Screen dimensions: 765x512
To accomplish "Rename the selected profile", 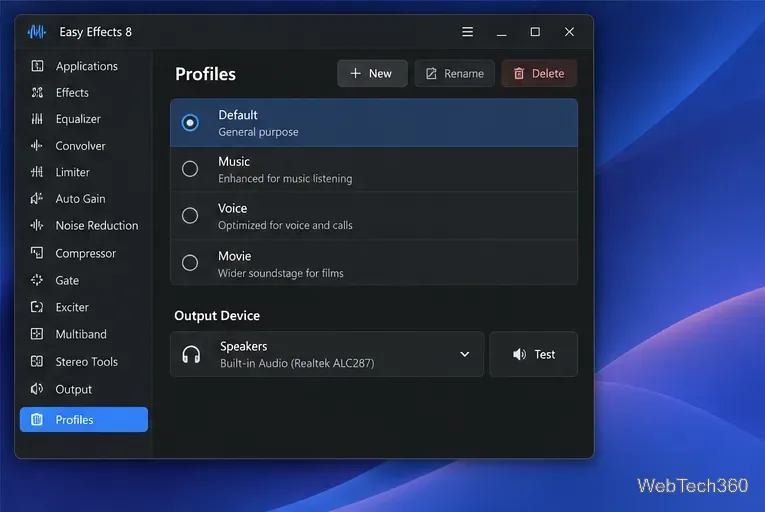I will coord(455,73).
